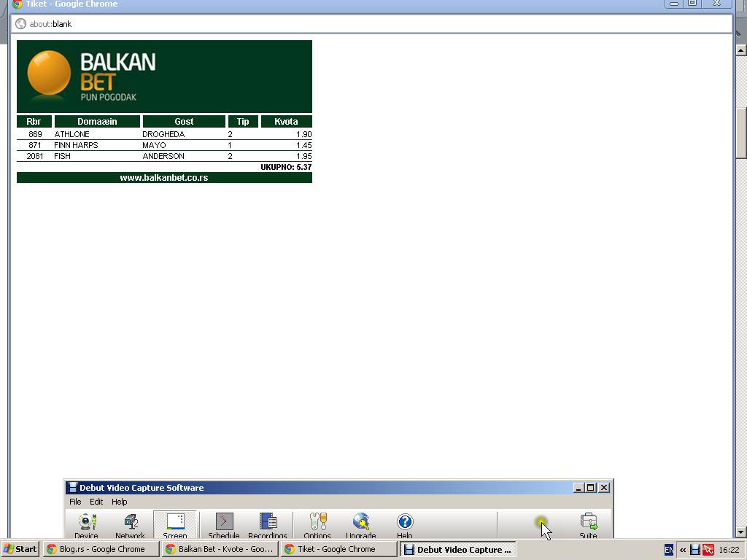Click the www.balkanbet.co.rs footer link
747x560 pixels.
[x=164, y=178]
